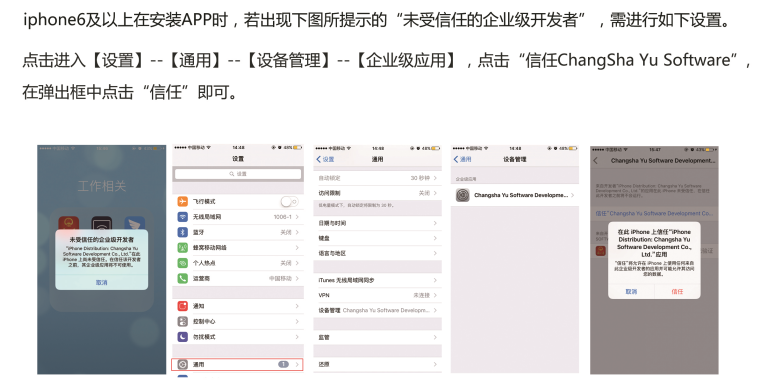The image size is (761, 385).
Task: Tap 取消 in the untrusted developer alert
Action: (x=101, y=283)
